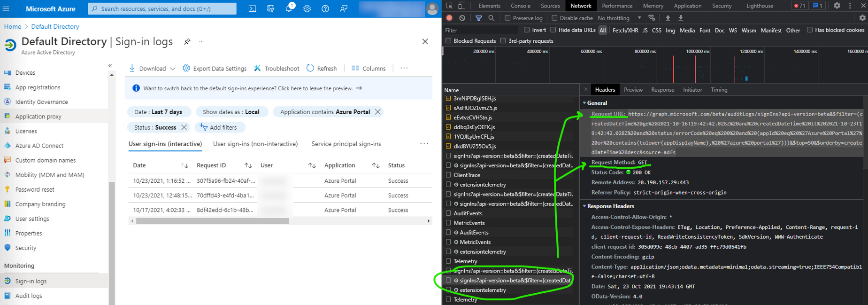Select the ClientTrace network request
This screenshot has width=868, height=305.
click(x=467, y=175)
